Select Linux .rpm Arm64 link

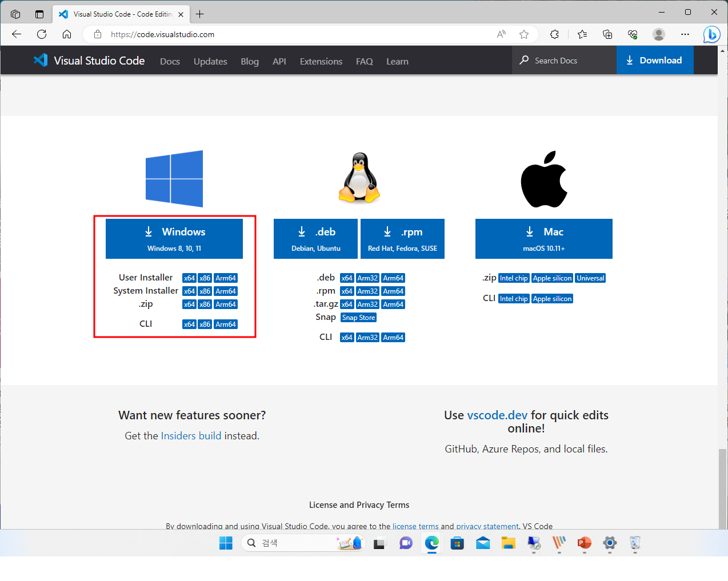coord(393,291)
